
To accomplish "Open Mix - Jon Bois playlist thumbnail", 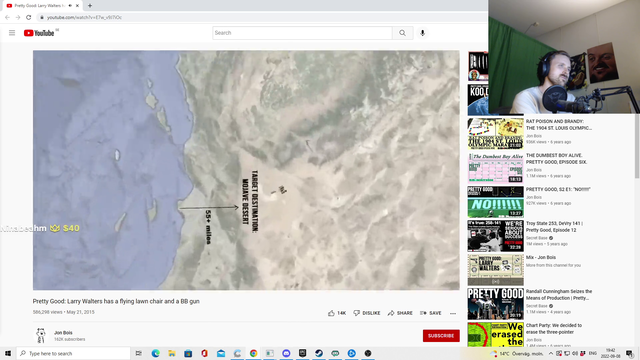I will (496, 270).
